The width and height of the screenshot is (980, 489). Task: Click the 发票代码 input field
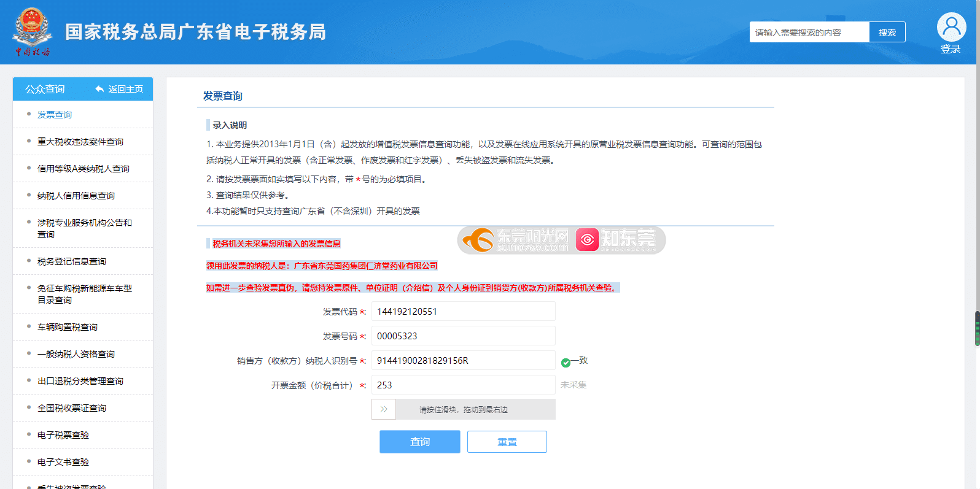point(463,312)
